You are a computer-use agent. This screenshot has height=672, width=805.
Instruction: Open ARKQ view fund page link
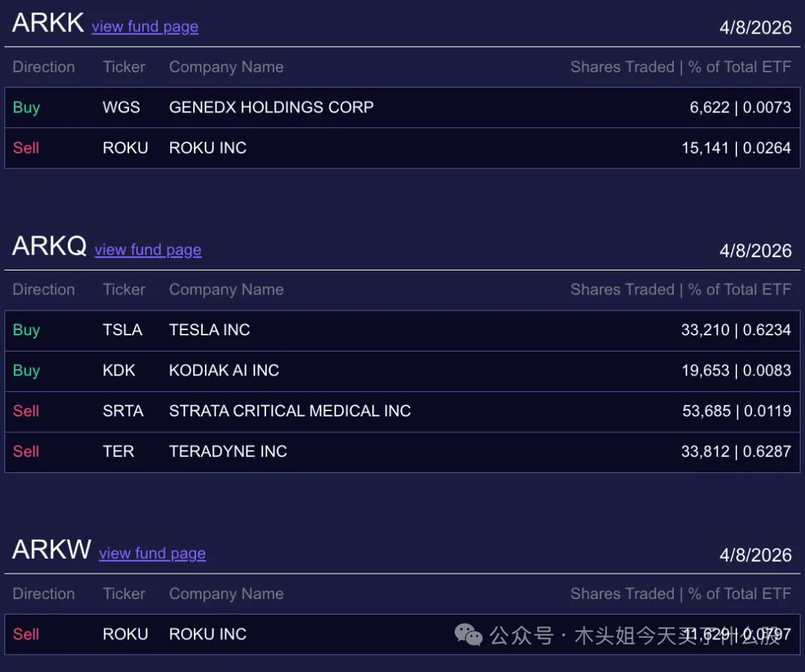click(148, 250)
